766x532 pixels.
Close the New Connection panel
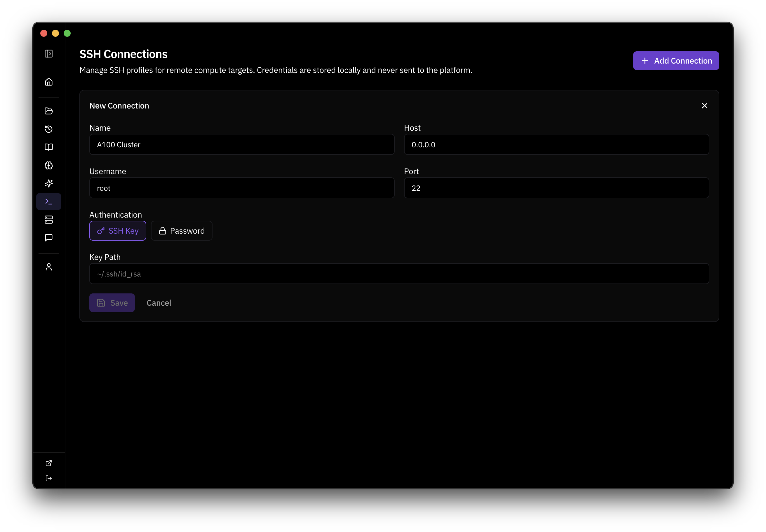click(704, 106)
